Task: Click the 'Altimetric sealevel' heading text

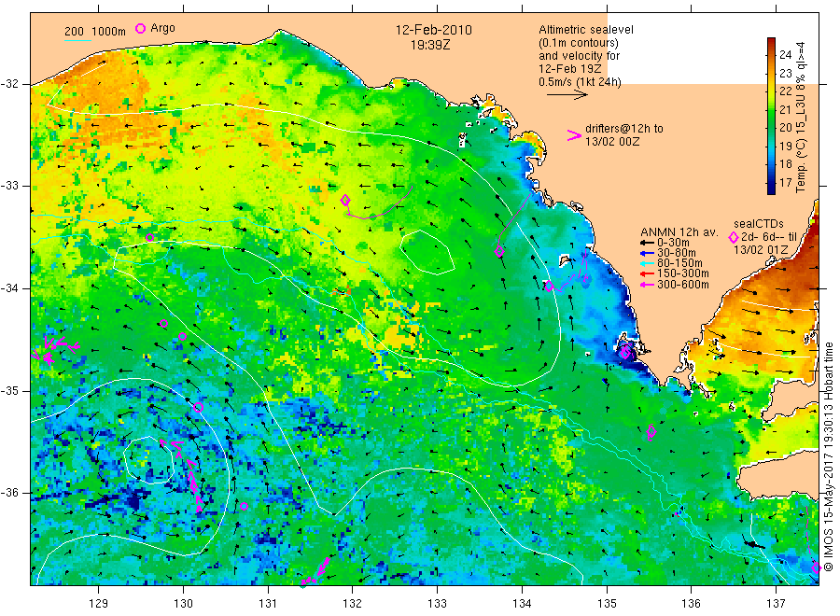Action: 586,30
